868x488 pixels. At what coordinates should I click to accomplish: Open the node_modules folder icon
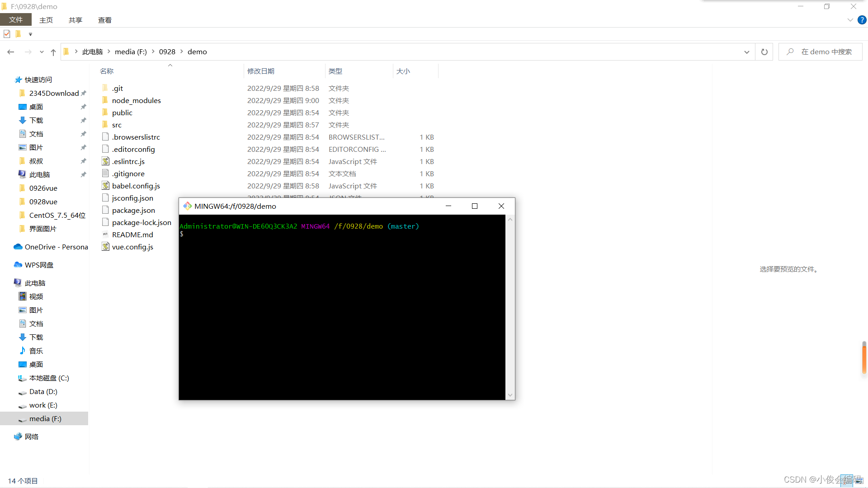pos(105,100)
